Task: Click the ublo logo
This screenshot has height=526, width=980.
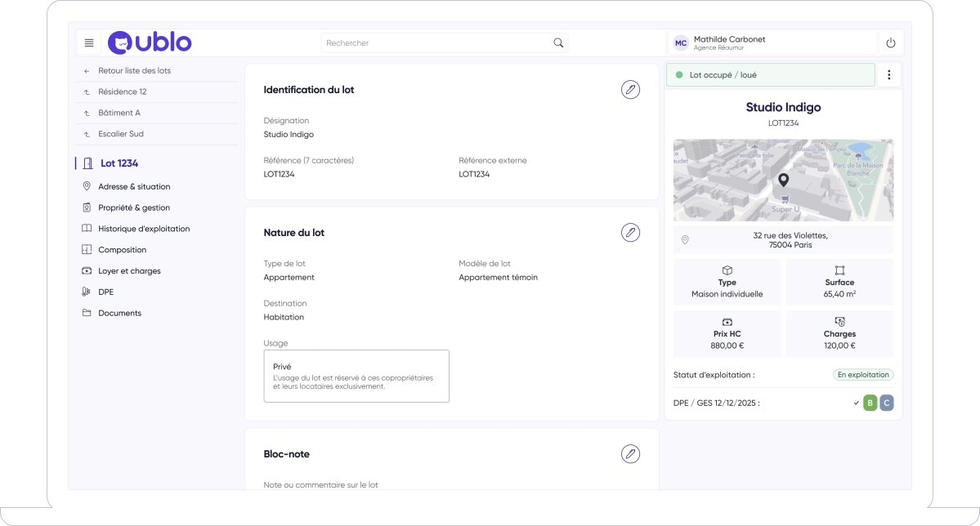Action: pos(150,42)
